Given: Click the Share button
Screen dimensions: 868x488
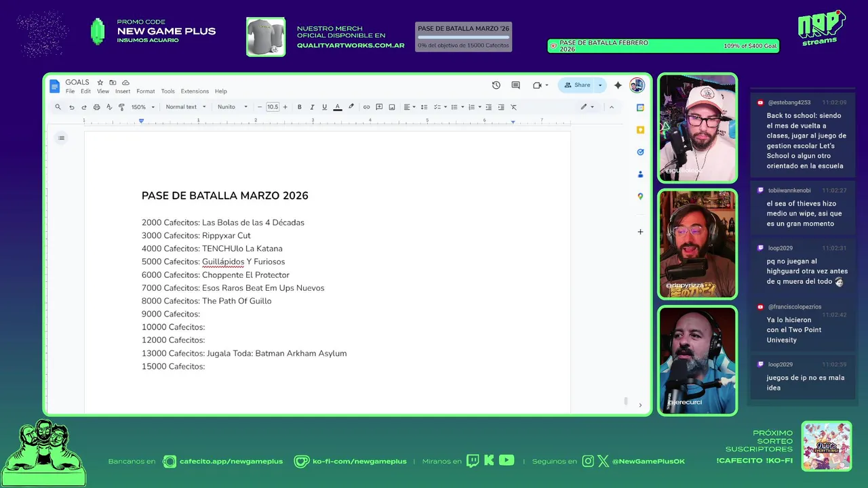Looking at the screenshot, I should 577,85.
